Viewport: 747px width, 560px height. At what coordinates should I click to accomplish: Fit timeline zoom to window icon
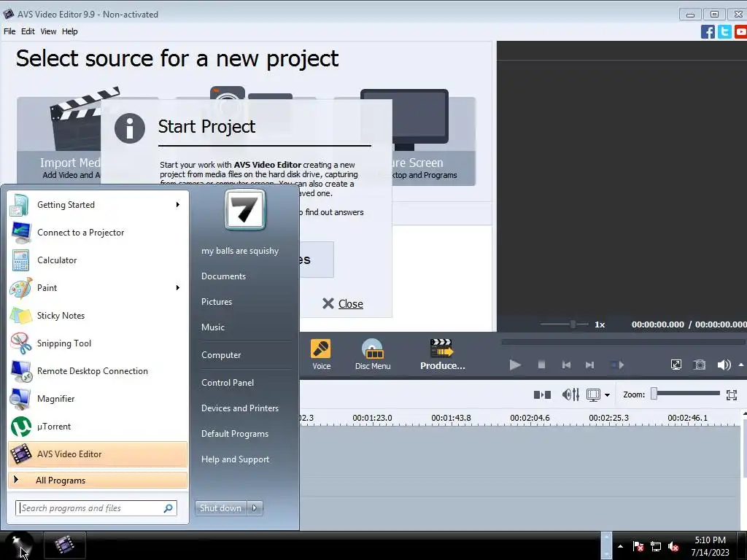(x=732, y=394)
